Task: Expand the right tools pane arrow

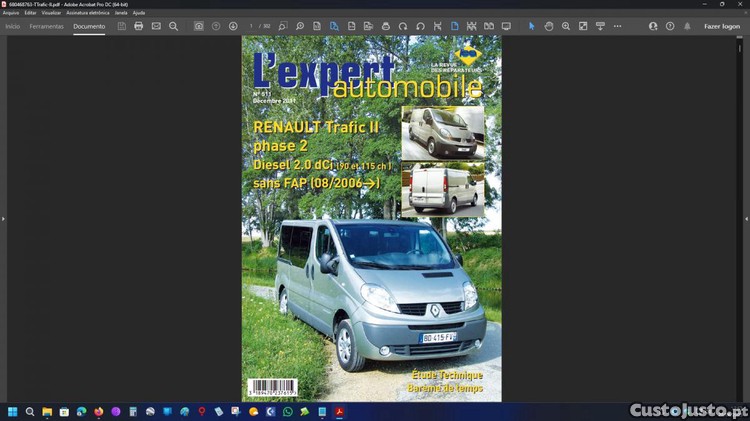Action: [x=746, y=218]
